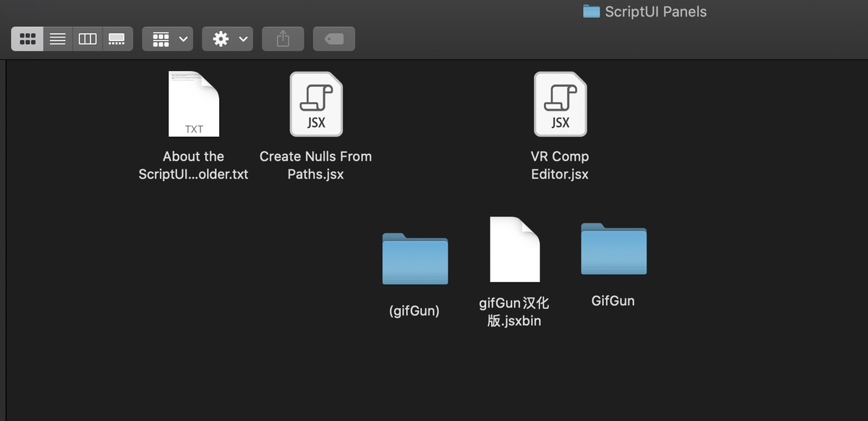Open the group-by arrangement dropdown
The image size is (868, 421).
point(168,39)
